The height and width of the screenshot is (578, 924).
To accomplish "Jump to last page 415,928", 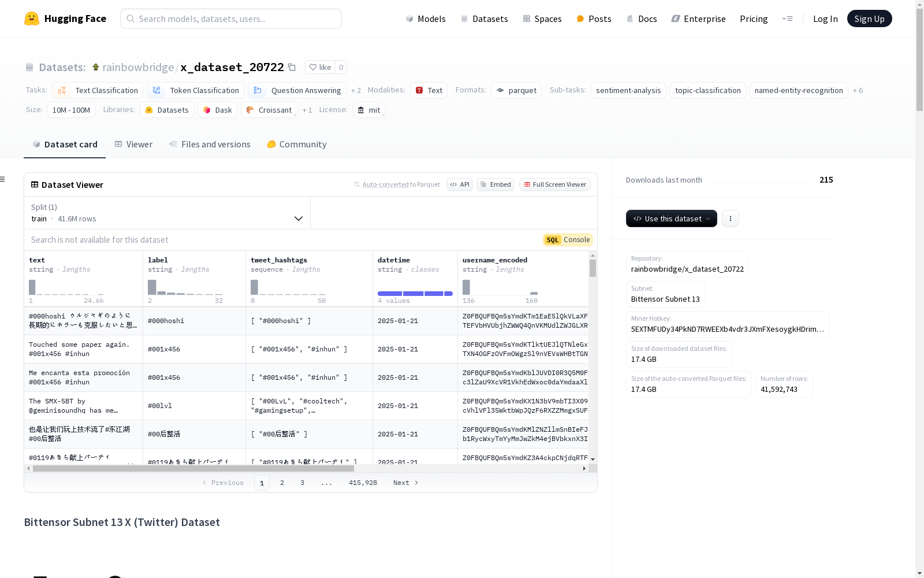I will [x=363, y=483].
